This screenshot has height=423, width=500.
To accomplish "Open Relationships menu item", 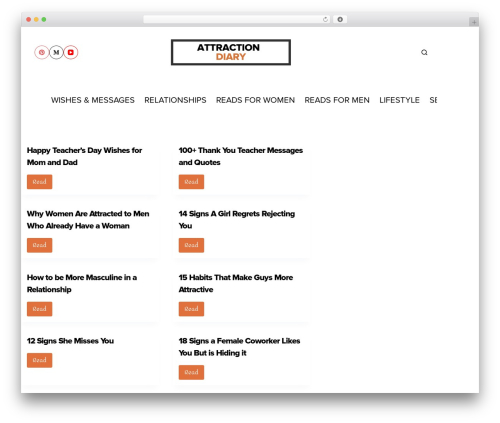I will 175,100.
